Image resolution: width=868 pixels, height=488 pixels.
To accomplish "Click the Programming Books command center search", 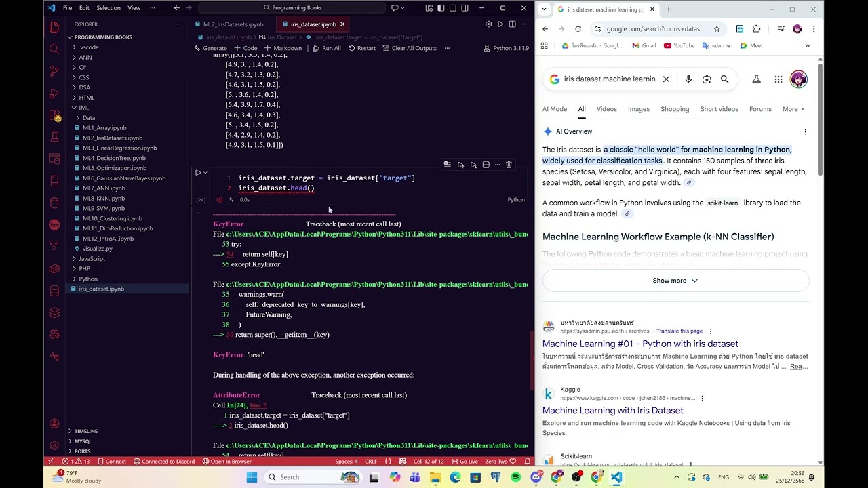I will (292, 8).
